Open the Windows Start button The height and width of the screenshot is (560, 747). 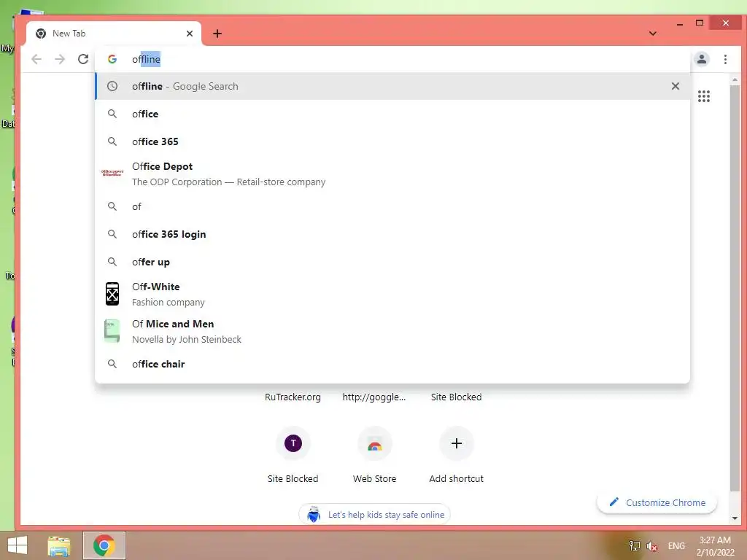tap(18, 545)
